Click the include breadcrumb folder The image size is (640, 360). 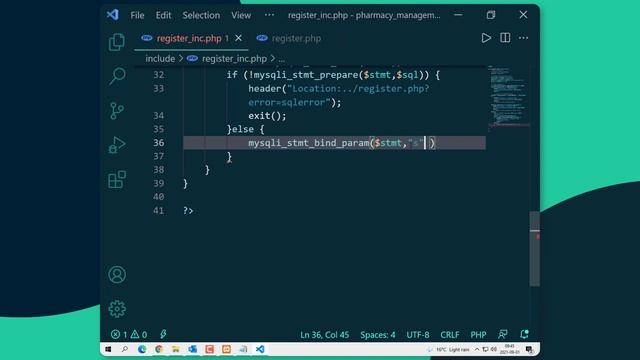(x=160, y=58)
